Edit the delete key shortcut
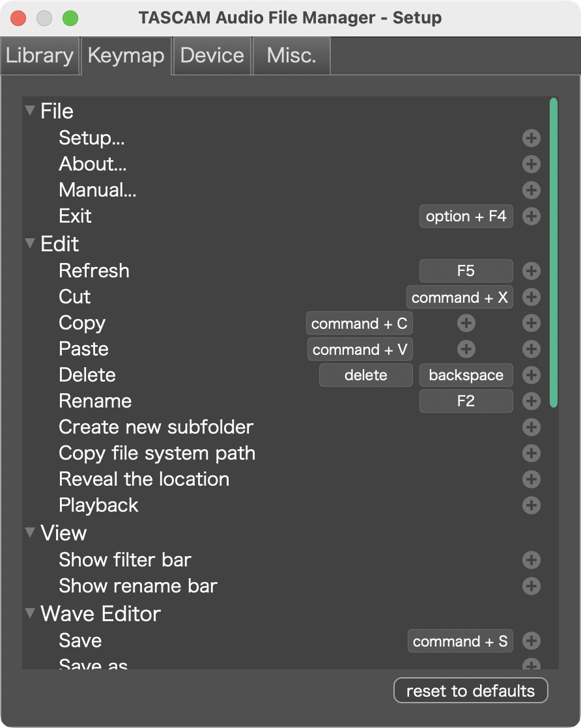This screenshot has height=728, width=581. (366, 375)
